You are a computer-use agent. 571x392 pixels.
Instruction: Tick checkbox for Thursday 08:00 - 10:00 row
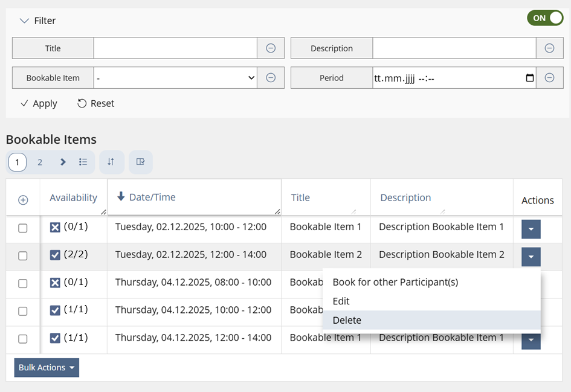coord(23,283)
